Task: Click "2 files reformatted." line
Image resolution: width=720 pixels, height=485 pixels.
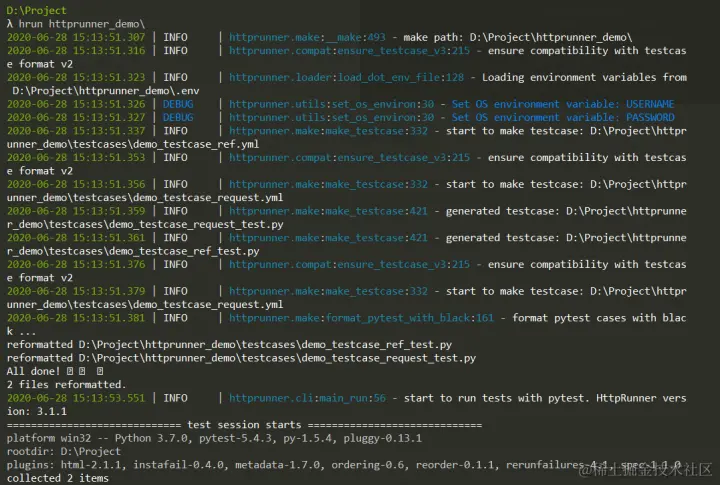Action: pyautogui.click(x=66, y=384)
